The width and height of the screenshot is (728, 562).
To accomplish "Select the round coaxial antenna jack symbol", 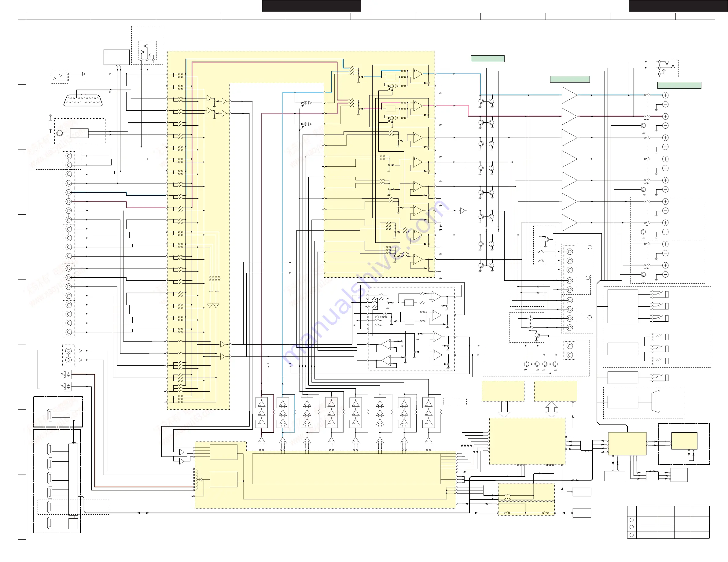I will (x=59, y=133).
